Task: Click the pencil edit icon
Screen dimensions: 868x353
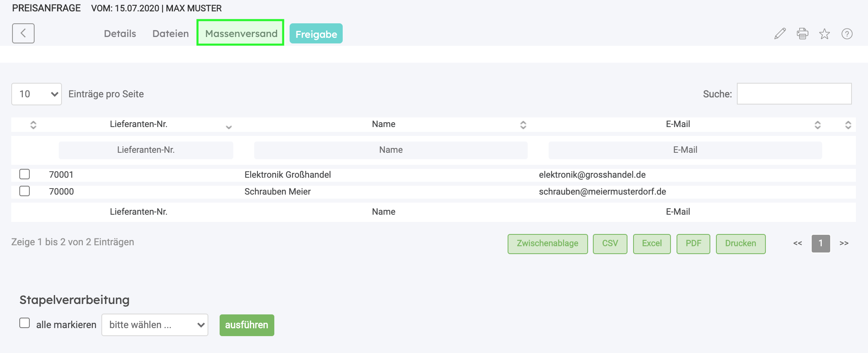Action: (x=780, y=34)
